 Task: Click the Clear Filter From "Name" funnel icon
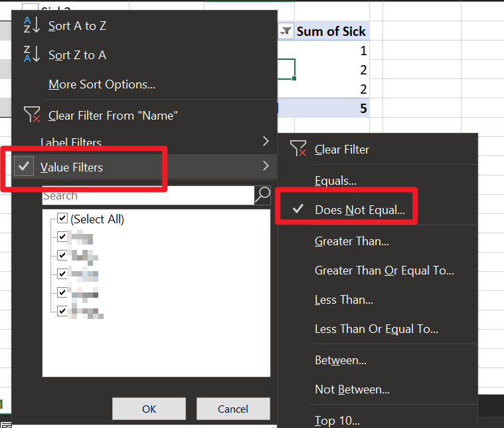click(31, 114)
